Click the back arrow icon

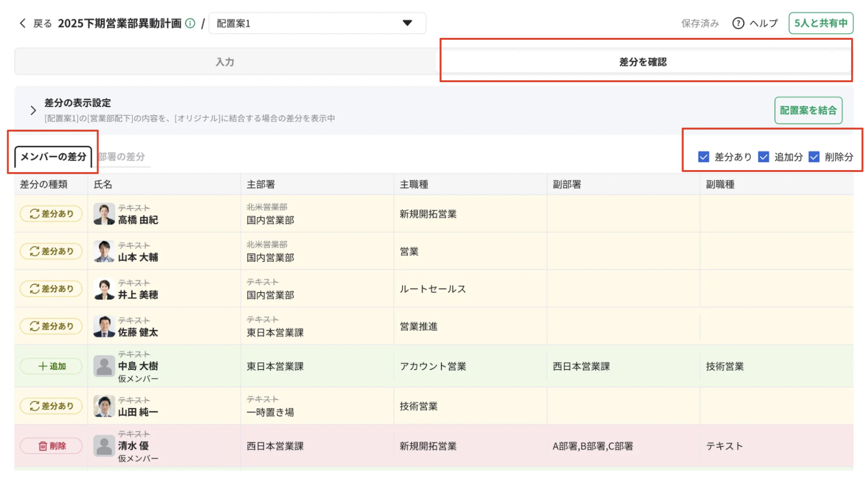pyautogui.click(x=22, y=23)
